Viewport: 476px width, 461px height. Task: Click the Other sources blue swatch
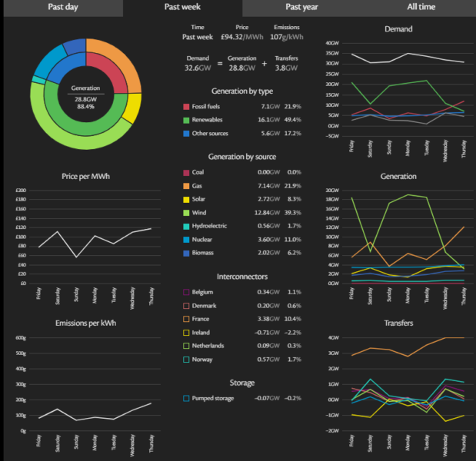[x=186, y=133]
